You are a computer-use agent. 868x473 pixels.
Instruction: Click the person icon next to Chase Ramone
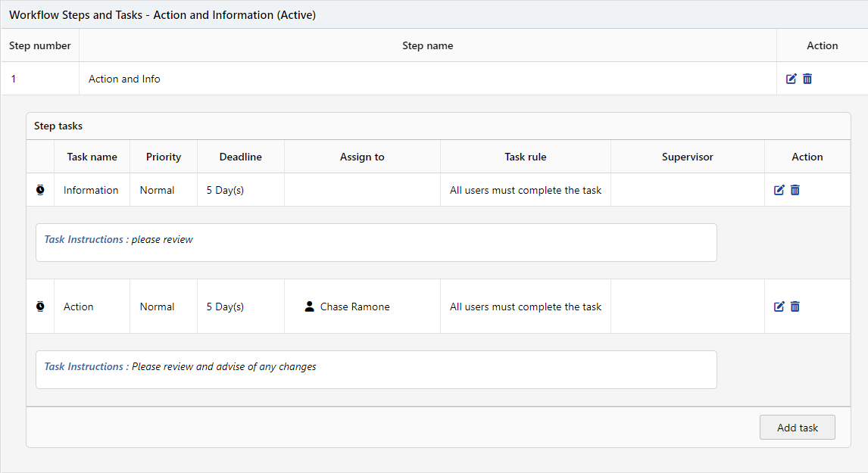310,307
